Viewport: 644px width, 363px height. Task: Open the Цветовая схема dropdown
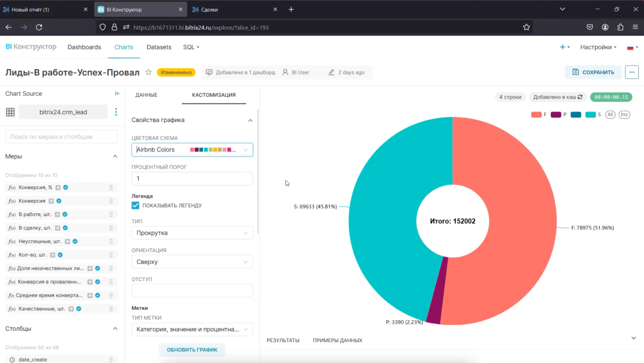point(192,150)
